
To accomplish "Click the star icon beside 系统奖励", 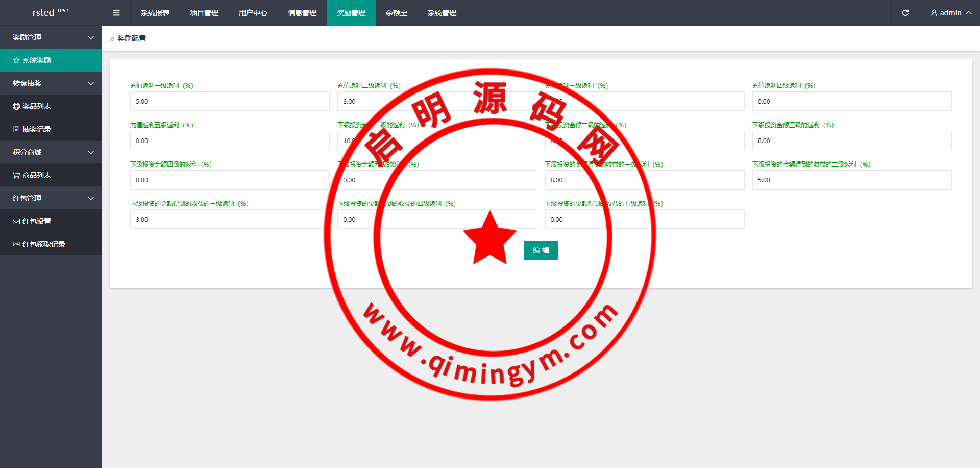I will coord(16,60).
